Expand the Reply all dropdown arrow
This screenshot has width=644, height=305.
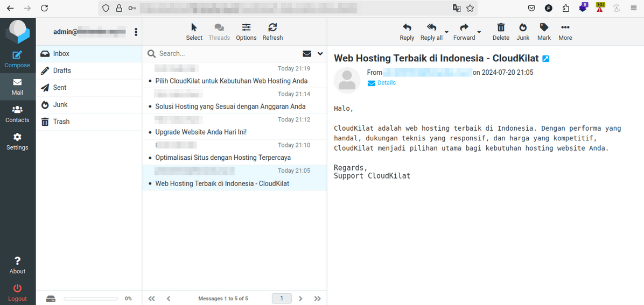click(447, 32)
